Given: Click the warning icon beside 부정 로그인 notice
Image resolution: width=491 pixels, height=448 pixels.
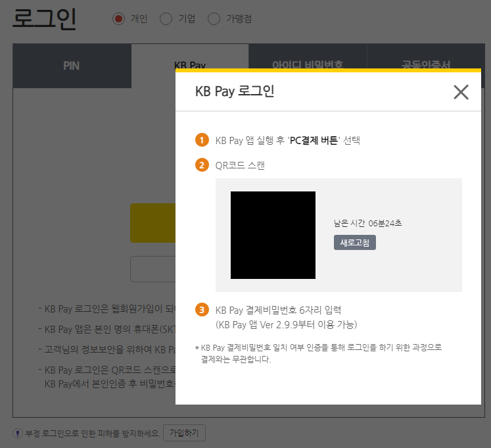Looking at the screenshot, I should pos(18,434).
